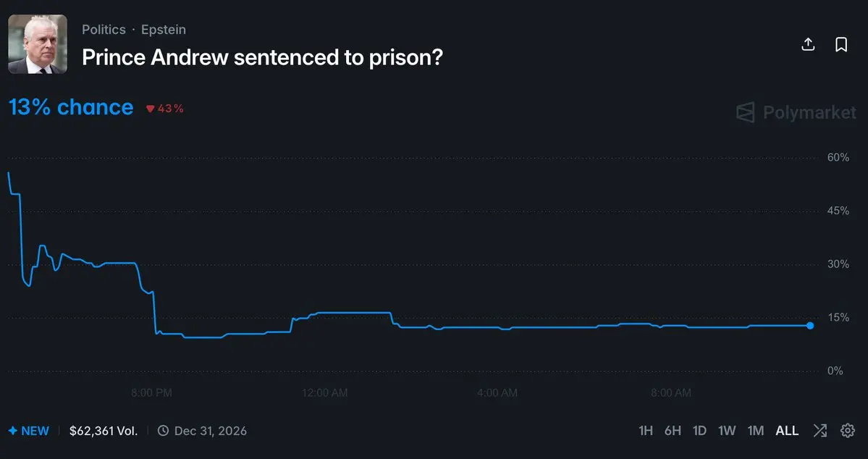Bookmark this market

click(841, 45)
